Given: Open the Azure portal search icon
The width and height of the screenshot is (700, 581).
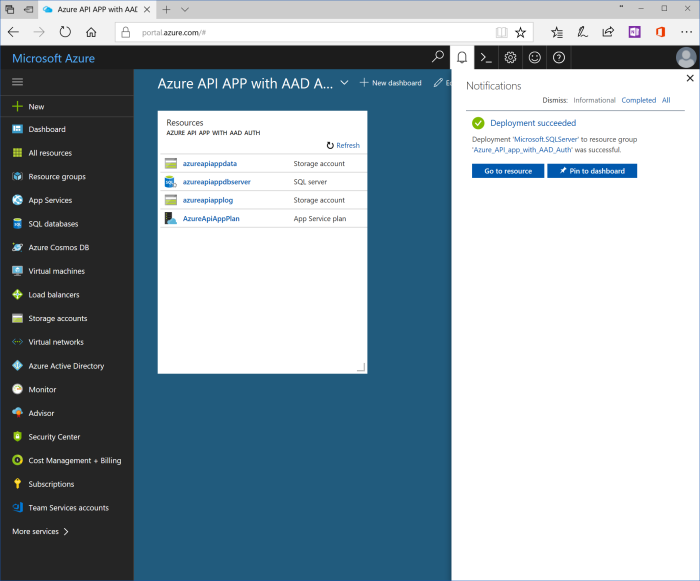Looking at the screenshot, I should click(x=438, y=57).
